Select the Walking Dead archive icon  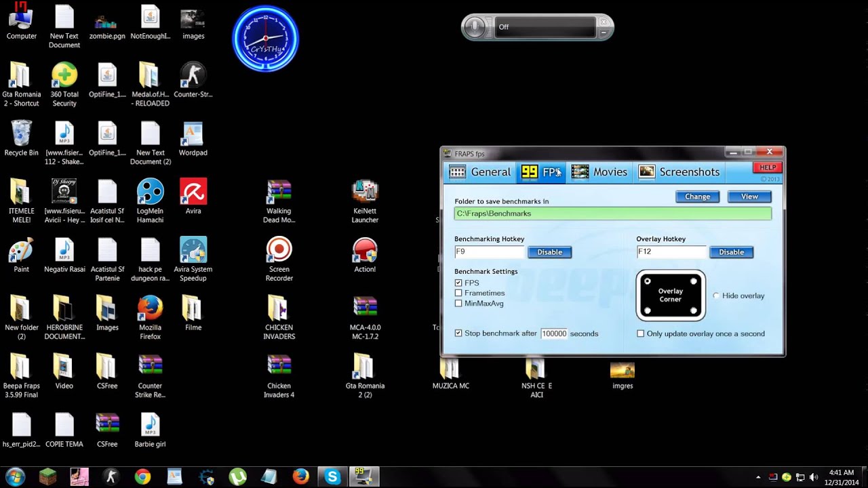tap(279, 201)
